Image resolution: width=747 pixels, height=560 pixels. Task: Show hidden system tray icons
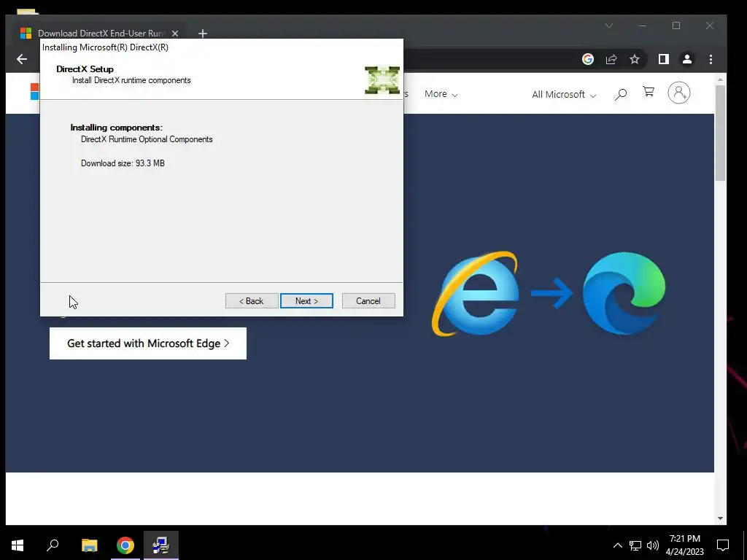click(x=617, y=545)
